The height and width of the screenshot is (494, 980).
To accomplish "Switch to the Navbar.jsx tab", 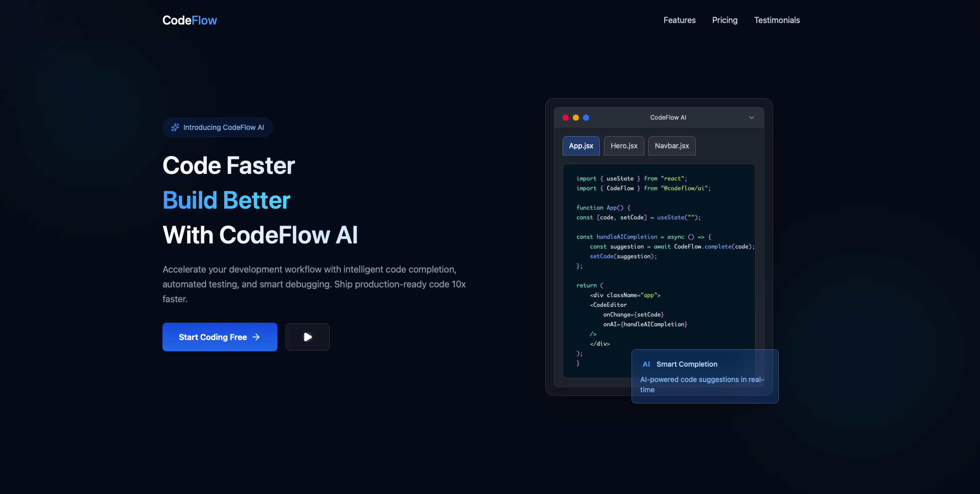I will click(x=671, y=146).
